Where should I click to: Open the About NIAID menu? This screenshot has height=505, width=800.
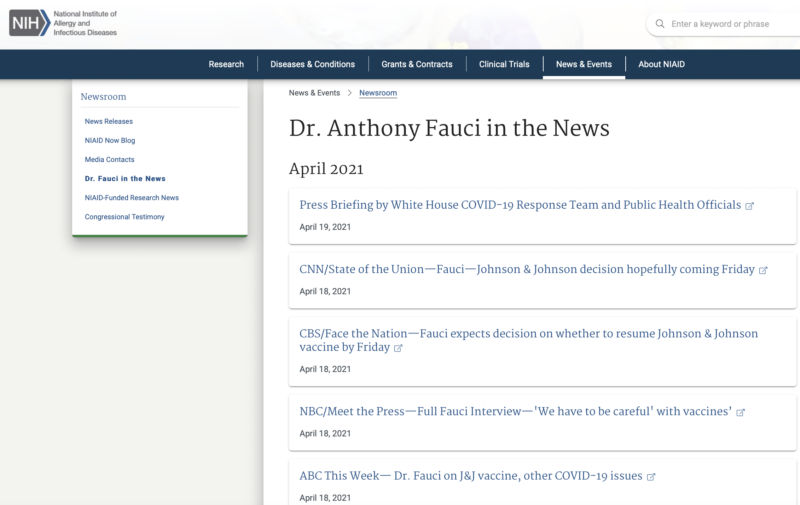coord(661,64)
